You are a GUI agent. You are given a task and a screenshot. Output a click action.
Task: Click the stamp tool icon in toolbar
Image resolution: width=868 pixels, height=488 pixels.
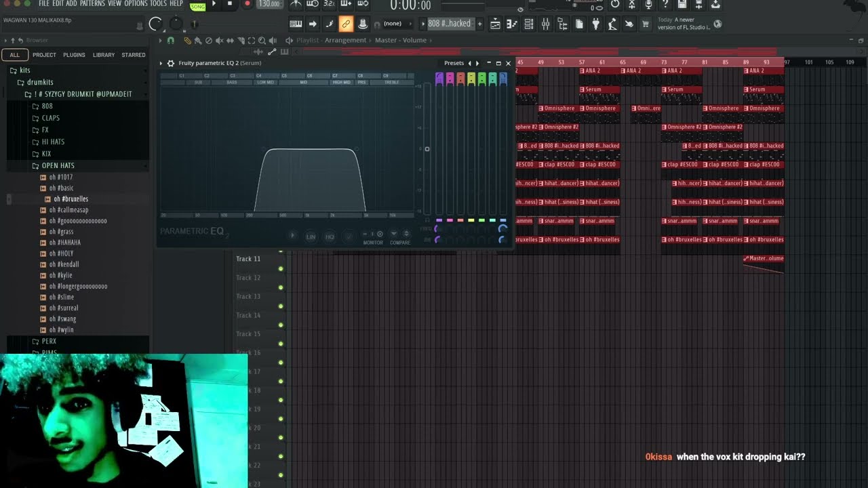pos(362,24)
